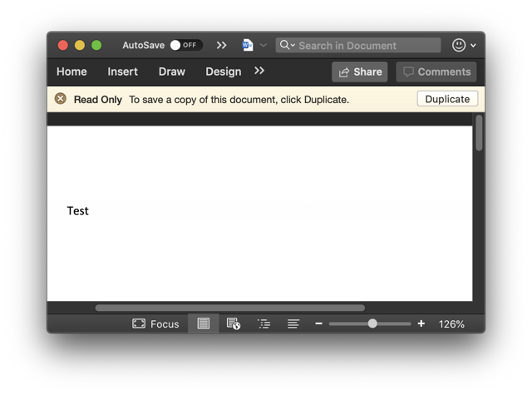Show more ribbon tabs with the chevrons
The image size is (532, 395).
click(259, 72)
